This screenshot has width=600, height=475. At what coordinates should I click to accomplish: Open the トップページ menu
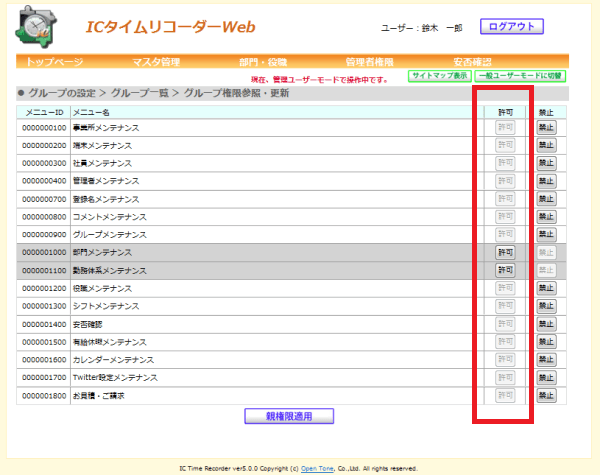click(x=54, y=62)
